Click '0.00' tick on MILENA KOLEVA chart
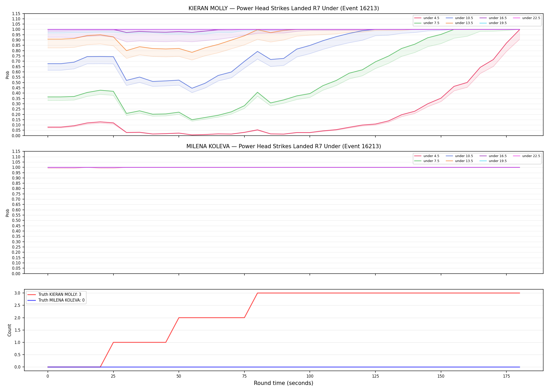Image resolution: width=549 pixels, height=392 pixels. tap(16, 274)
